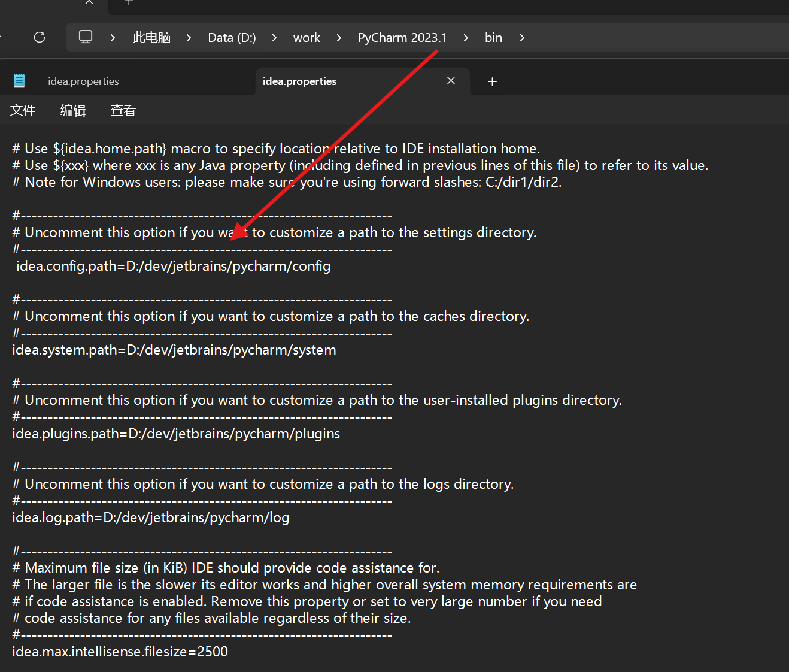
Task: Open a new Explorer tab with top plus
Action: pos(128,2)
